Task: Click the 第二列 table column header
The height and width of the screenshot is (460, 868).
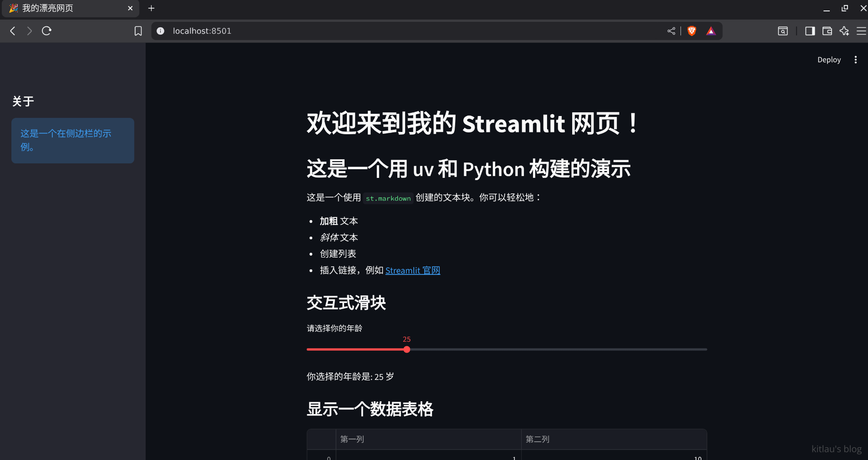Action: tap(613, 439)
